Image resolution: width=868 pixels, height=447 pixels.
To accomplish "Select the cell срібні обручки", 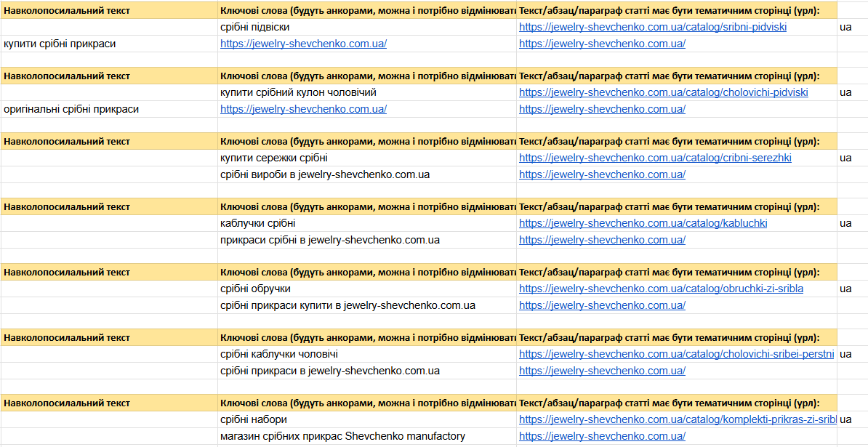I will click(367, 289).
